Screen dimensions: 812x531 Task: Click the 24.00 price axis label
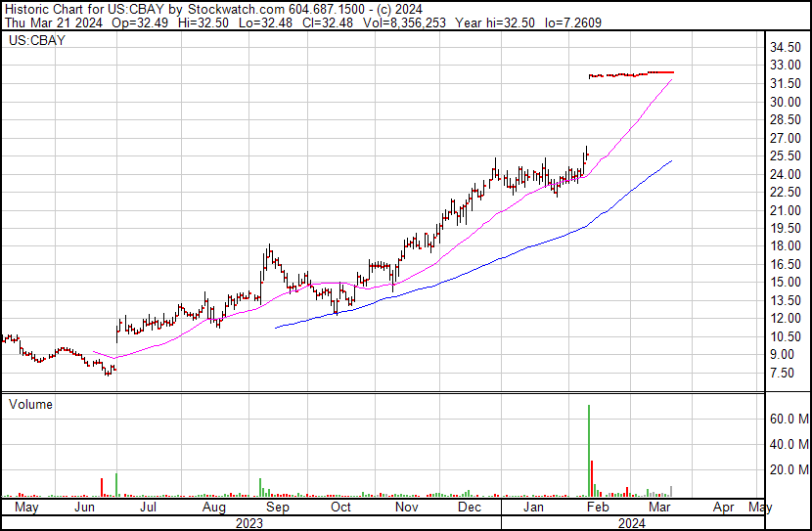click(785, 174)
